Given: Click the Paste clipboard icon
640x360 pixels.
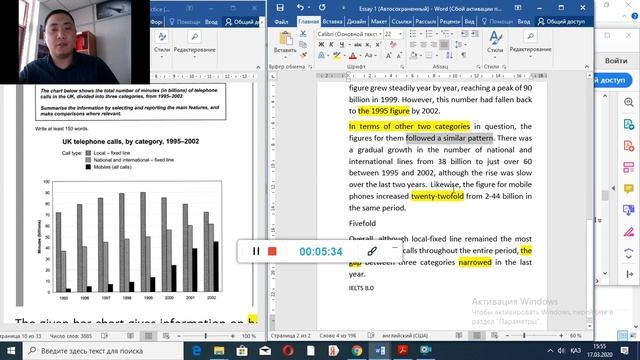Looking at the screenshot, I should click(286, 38).
